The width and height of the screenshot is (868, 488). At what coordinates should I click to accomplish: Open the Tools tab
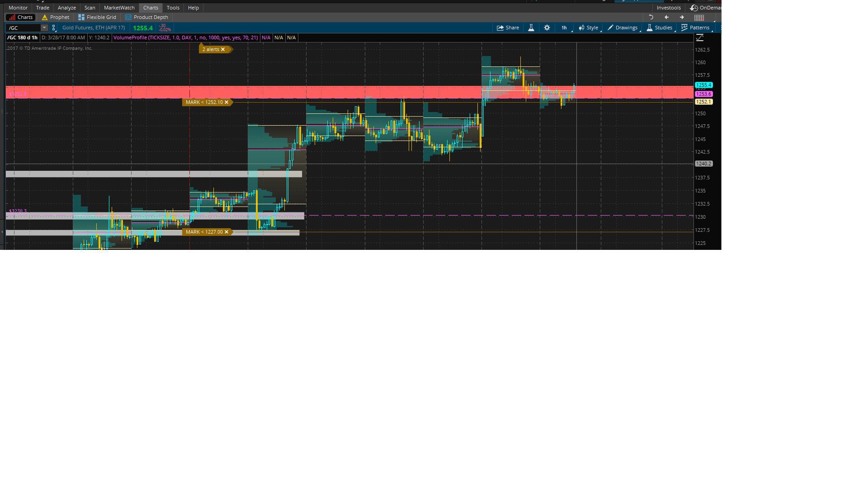173,8
